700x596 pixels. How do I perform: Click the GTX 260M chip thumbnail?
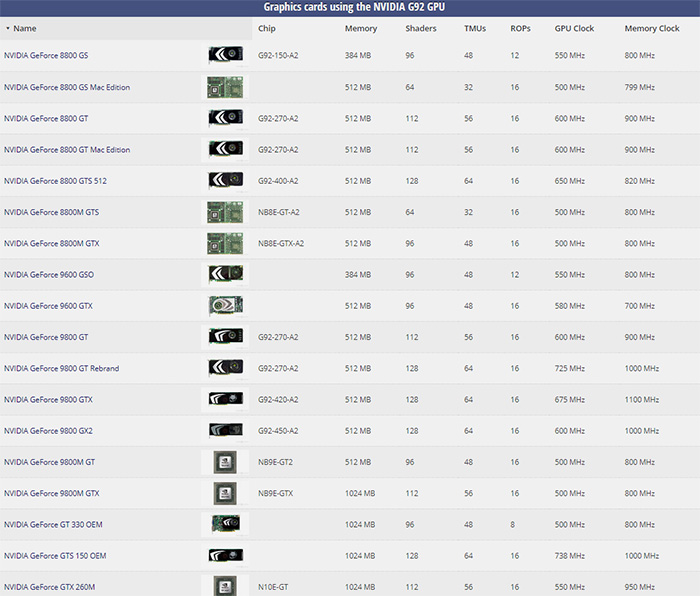click(x=225, y=586)
